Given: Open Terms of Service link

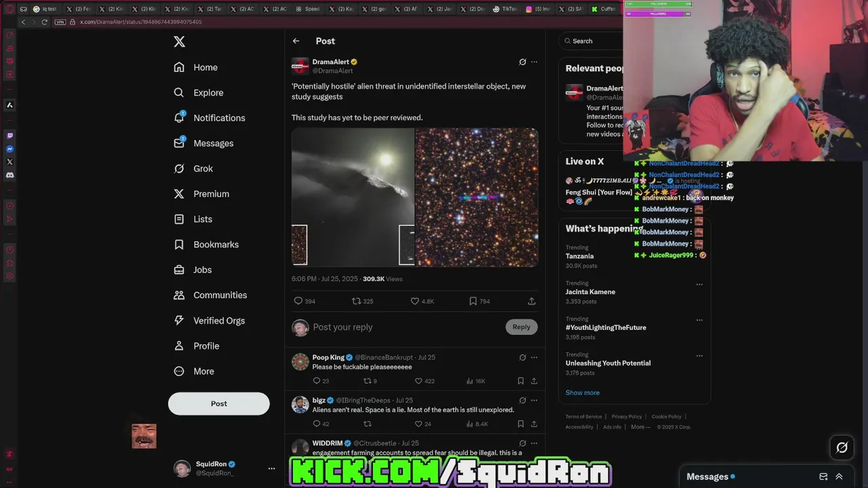Looking at the screenshot, I should coord(584,417).
